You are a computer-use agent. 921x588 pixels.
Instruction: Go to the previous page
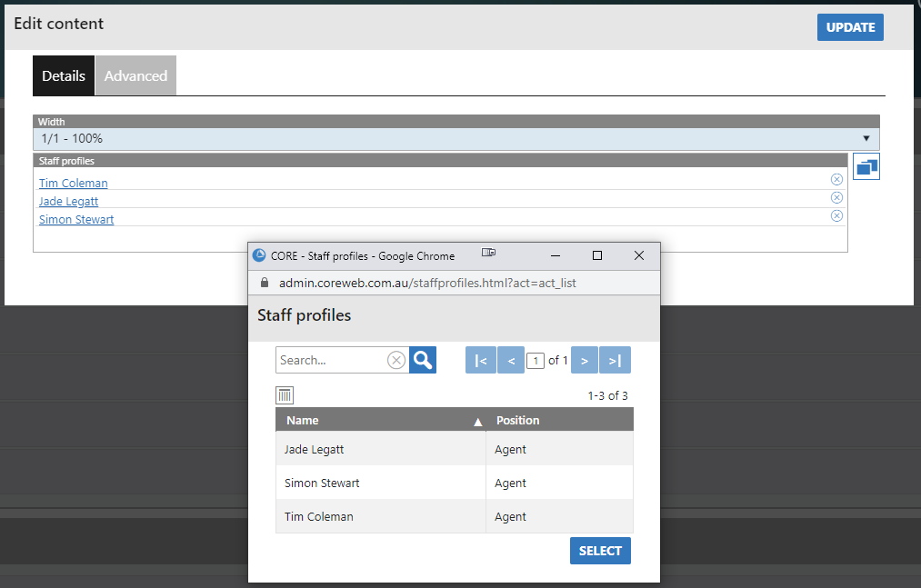coord(511,361)
